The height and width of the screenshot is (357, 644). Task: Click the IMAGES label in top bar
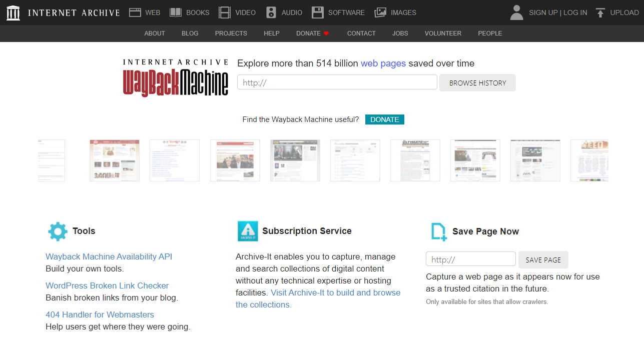click(403, 12)
